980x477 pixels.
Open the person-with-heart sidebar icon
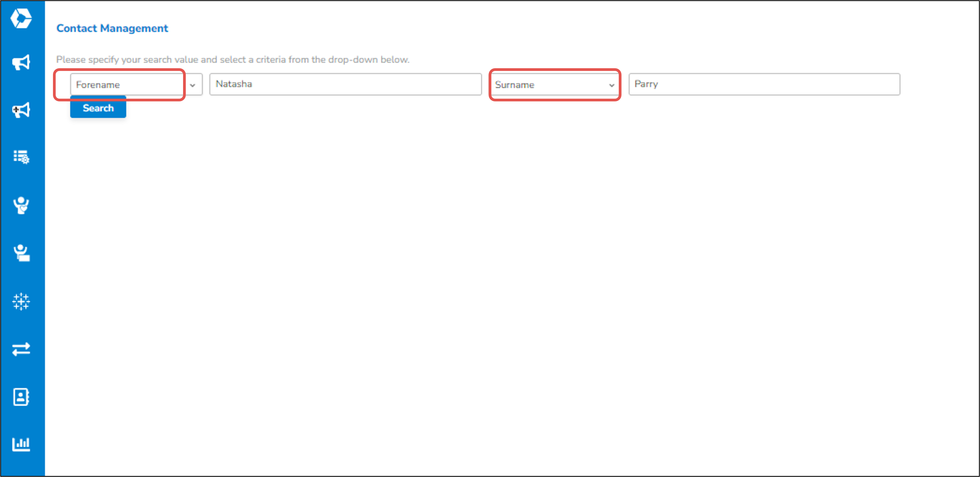click(x=21, y=205)
